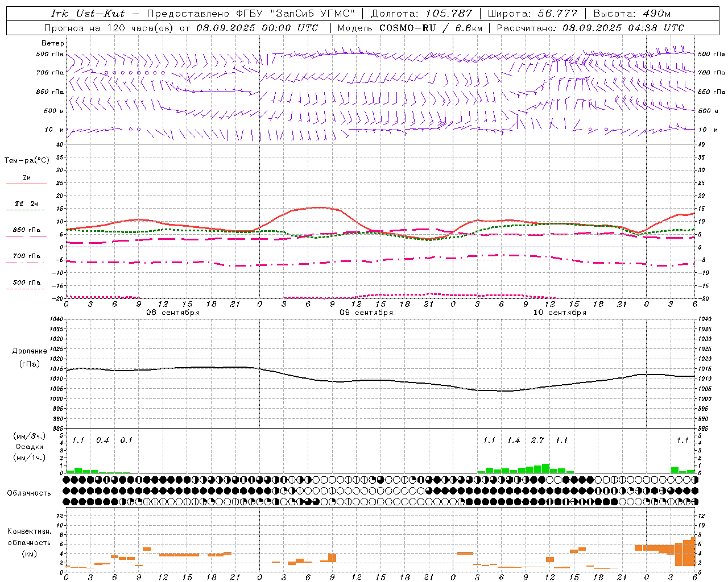Click the Долгота: 105.787 value
728x582 pixels.
coord(421,14)
